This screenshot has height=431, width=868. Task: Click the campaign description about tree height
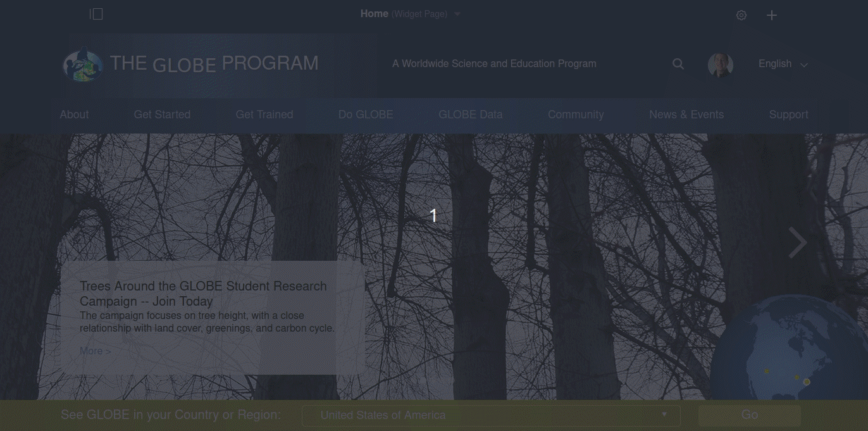click(x=207, y=322)
